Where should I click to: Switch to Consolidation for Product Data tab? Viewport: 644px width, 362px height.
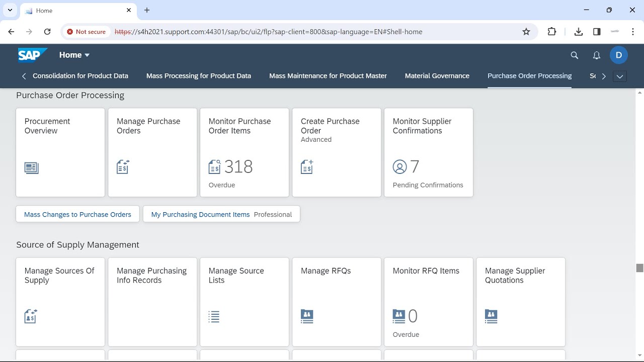(x=80, y=76)
